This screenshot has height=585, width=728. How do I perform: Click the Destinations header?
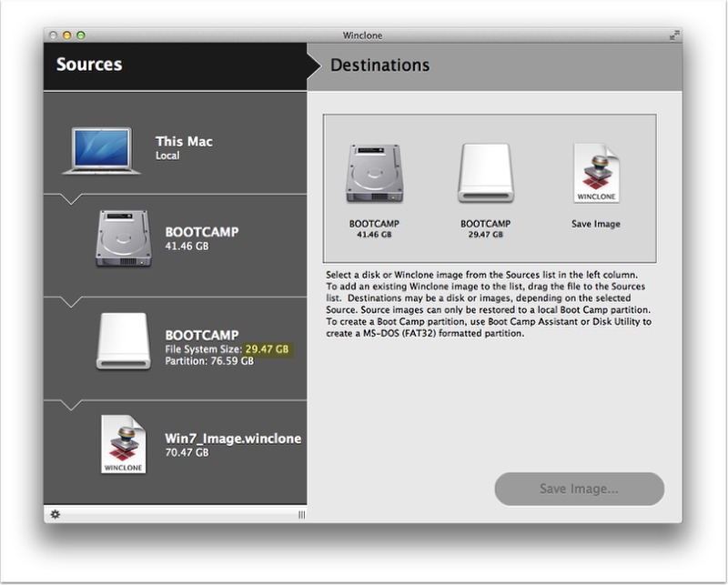(x=379, y=65)
